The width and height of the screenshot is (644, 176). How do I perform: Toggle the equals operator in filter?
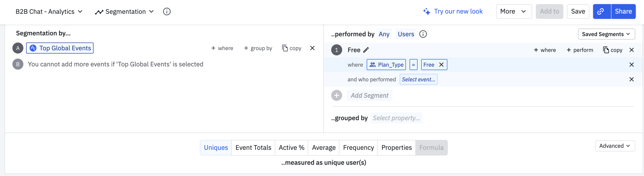(x=413, y=65)
